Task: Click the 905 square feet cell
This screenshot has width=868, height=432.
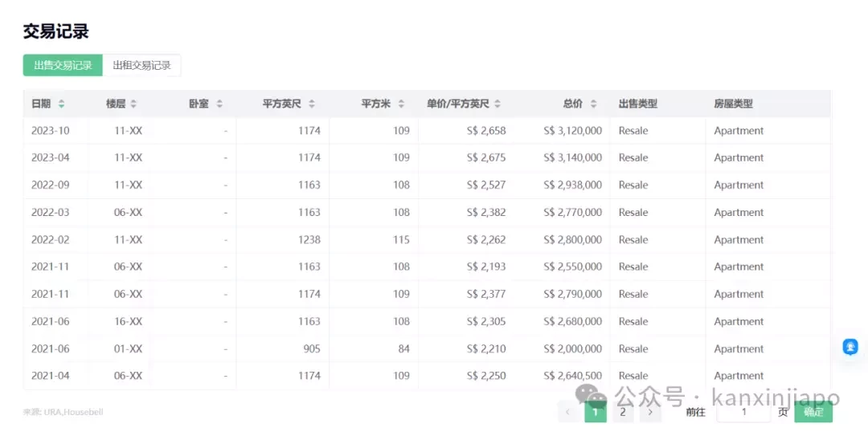Action: coord(312,348)
